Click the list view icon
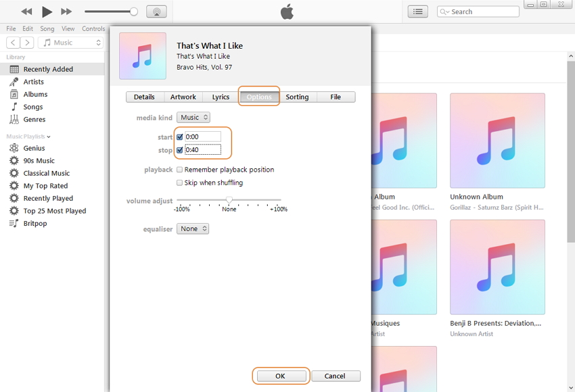This screenshot has height=392, width=575. pyautogui.click(x=418, y=11)
